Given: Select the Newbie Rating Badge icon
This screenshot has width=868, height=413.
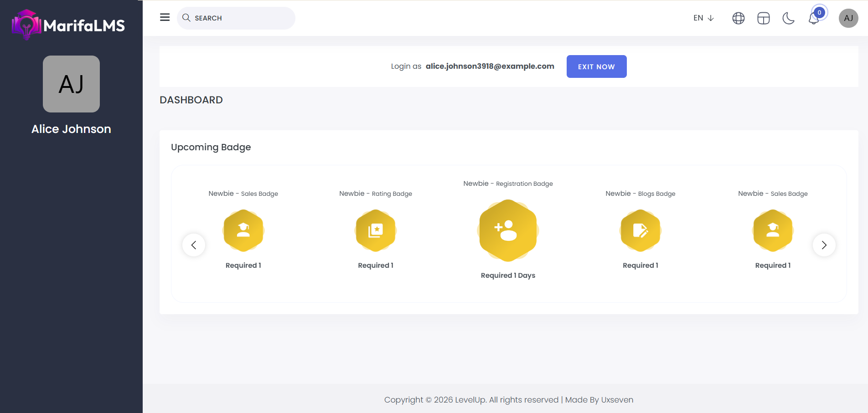Looking at the screenshot, I should pyautogui.click(x=376, y=230).
